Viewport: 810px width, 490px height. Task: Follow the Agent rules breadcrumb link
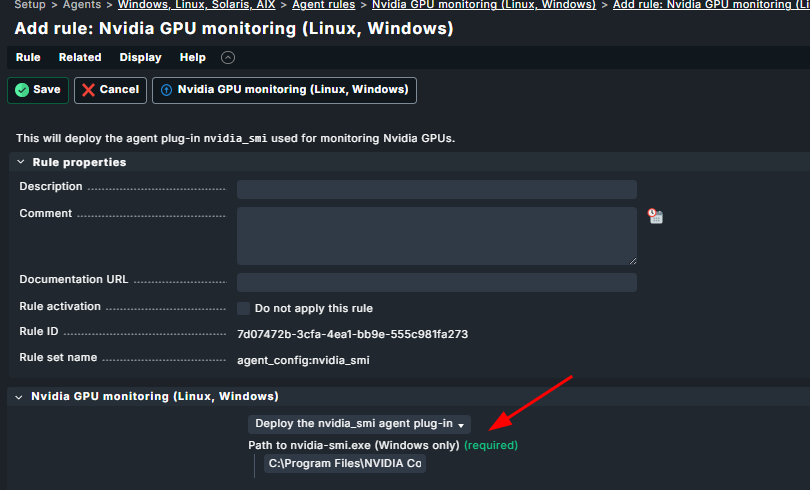pos(323,5)
